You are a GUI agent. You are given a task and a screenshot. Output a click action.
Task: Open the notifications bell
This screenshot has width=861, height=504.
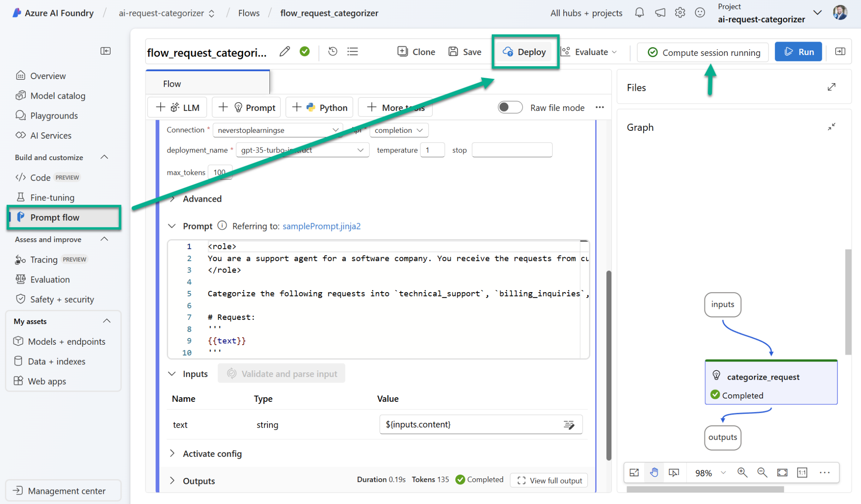click(x=639, y=13)
